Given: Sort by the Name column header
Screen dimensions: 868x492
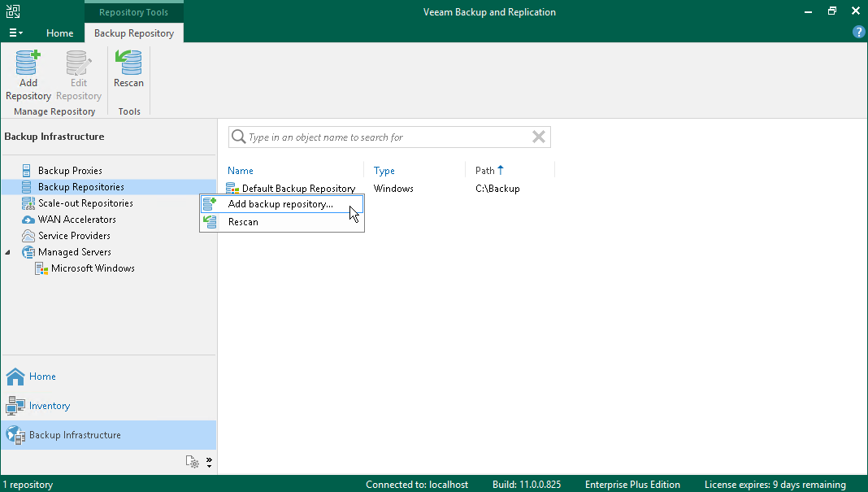Looking at the screenshot, I should tap(241, 171).
